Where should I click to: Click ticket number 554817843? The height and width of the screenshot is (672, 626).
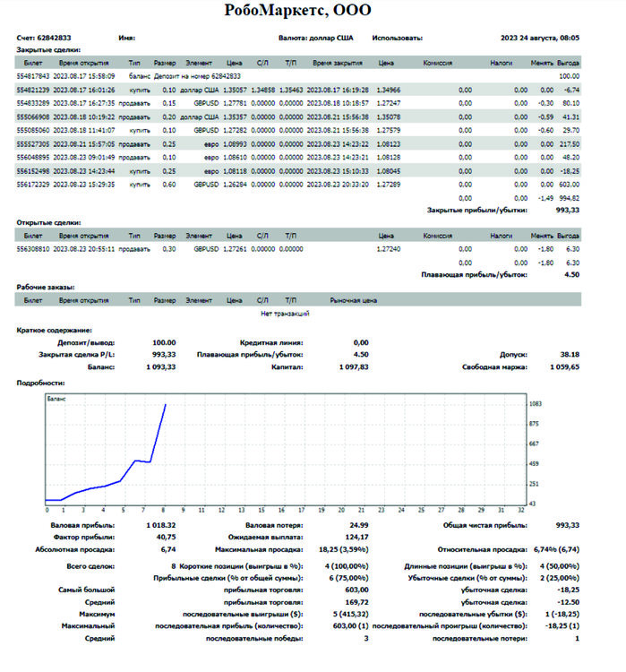(33, 76)
